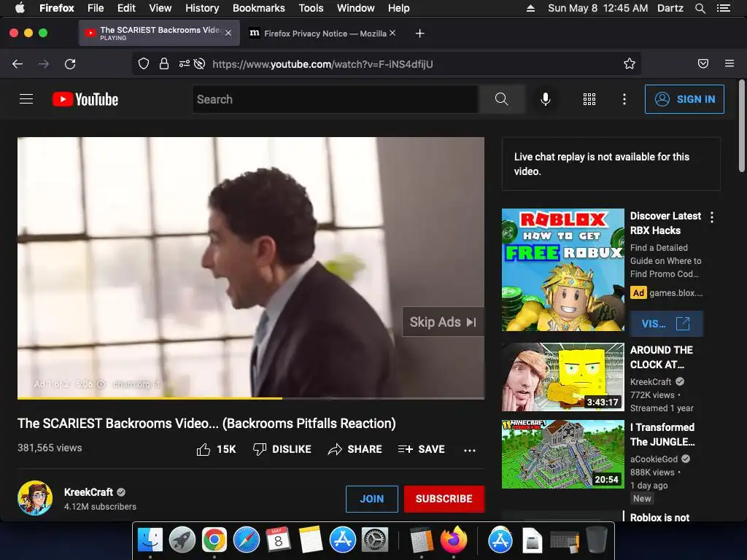Click the SIGN IN button
This screenshot has width=747, height=560.
[684, 99]
